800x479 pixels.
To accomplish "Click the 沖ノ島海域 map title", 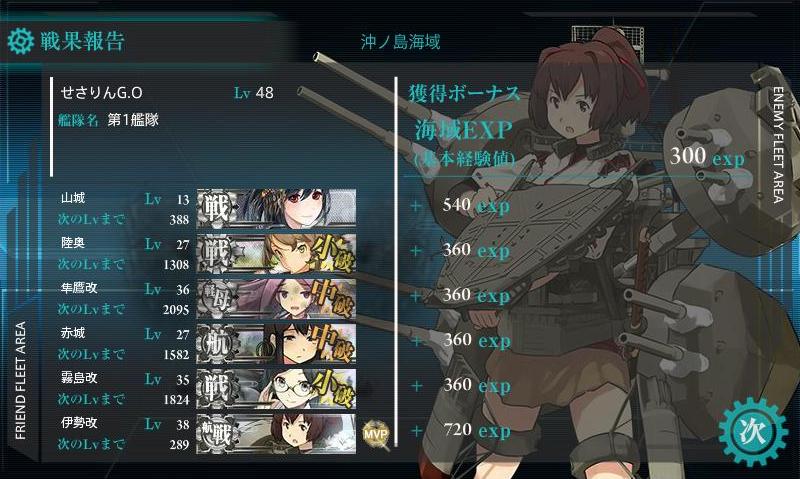I will click(401, 42).
